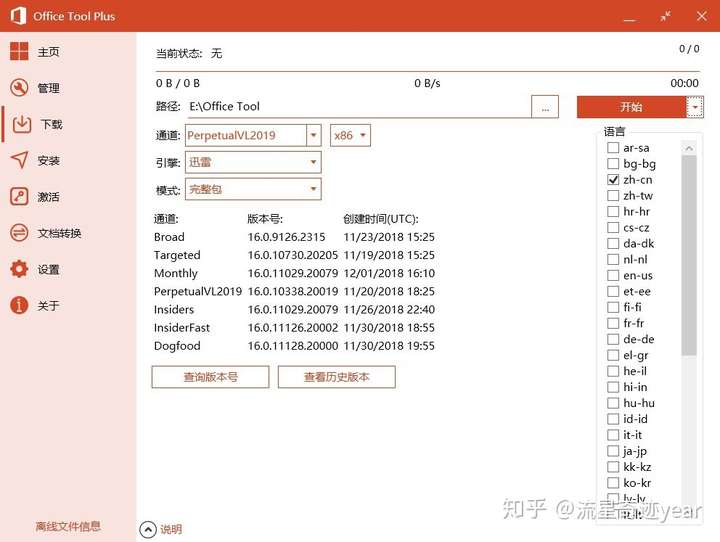Check the nl-nl language box

(613, 260)
